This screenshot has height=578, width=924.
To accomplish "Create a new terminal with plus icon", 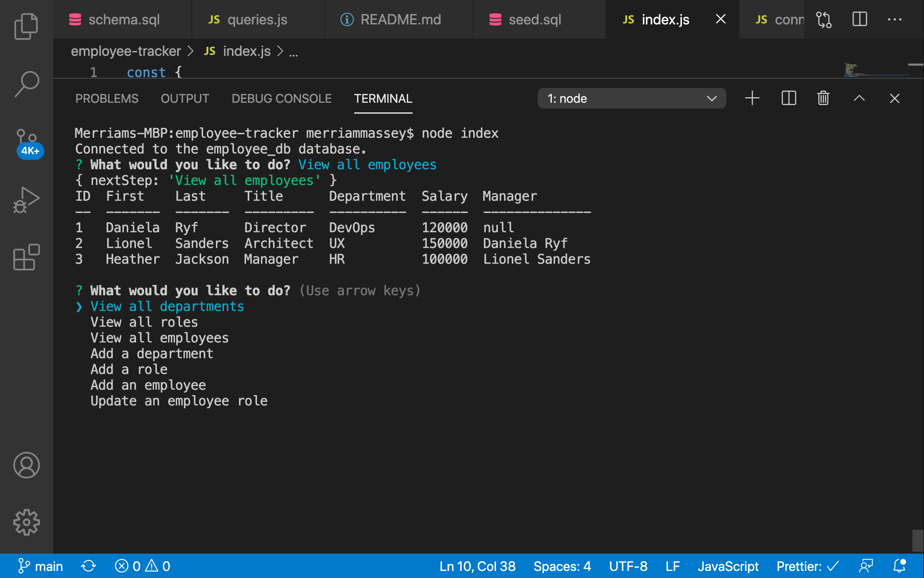I will [752, 98].
